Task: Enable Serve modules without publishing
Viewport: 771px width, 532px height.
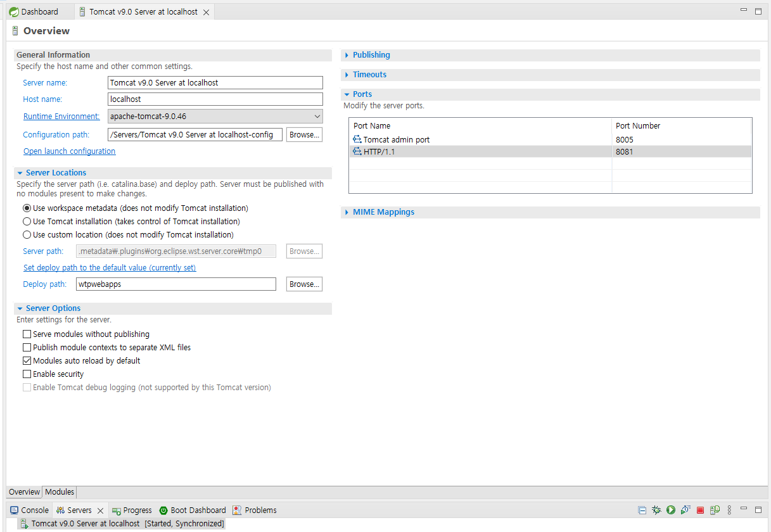Action: [27, 334]
